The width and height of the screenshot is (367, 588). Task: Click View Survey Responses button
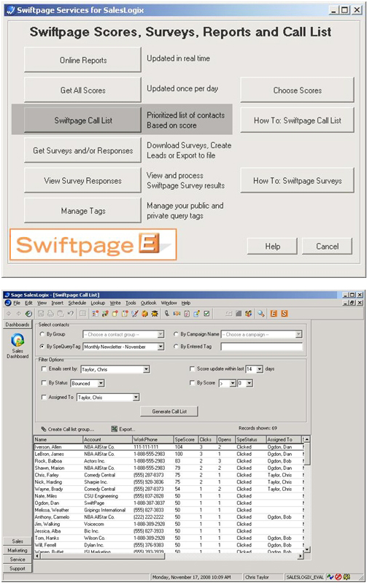coord(83,181)
